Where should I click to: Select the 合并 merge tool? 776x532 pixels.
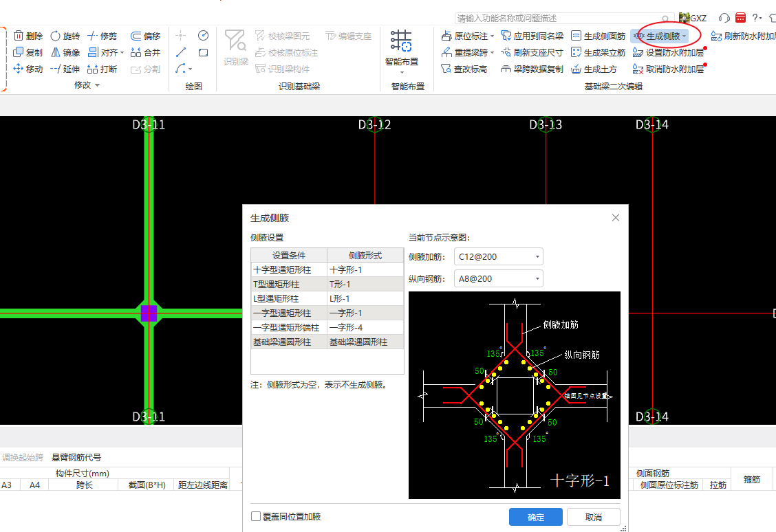click(x=146, y=52)
